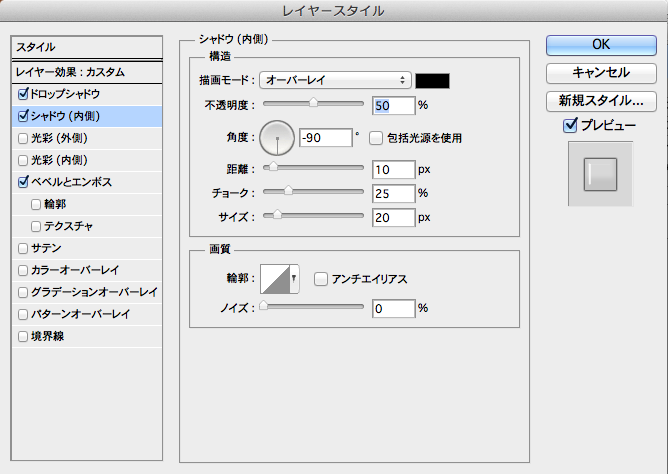Select the スタイル list header
Screen dimensions: 668x474
pyautogui.click(x=87, y=47)
